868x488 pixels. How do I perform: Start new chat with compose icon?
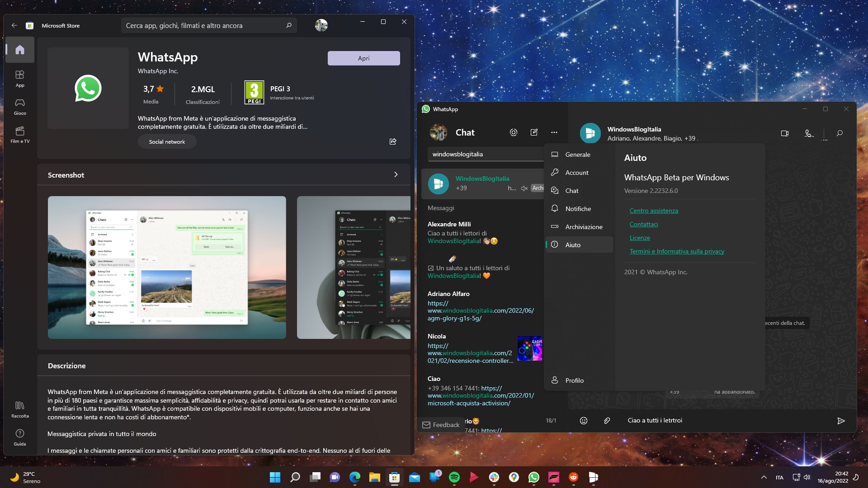[534, 132]
